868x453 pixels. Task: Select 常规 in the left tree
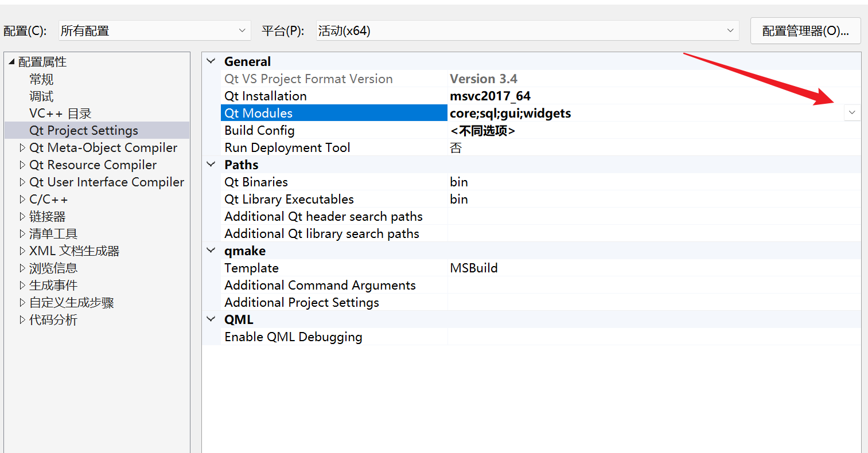[41, 79]
